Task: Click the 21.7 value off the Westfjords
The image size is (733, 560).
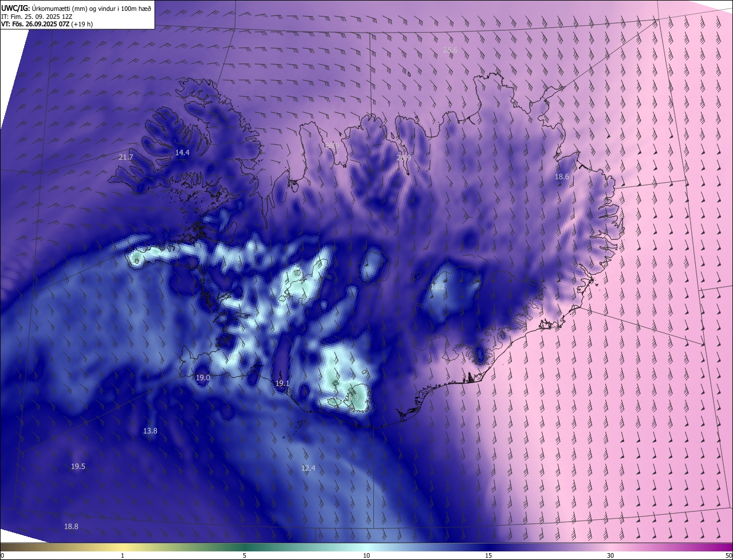Action: [125, 157]
